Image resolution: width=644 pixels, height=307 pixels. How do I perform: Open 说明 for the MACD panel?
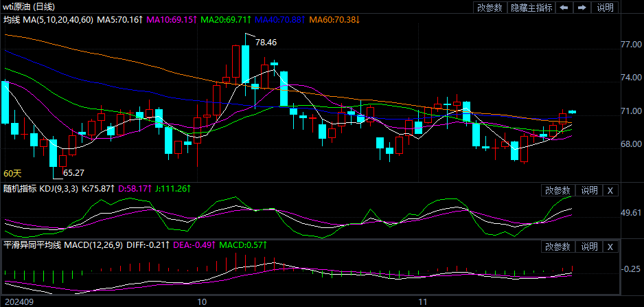pos(589,247)
